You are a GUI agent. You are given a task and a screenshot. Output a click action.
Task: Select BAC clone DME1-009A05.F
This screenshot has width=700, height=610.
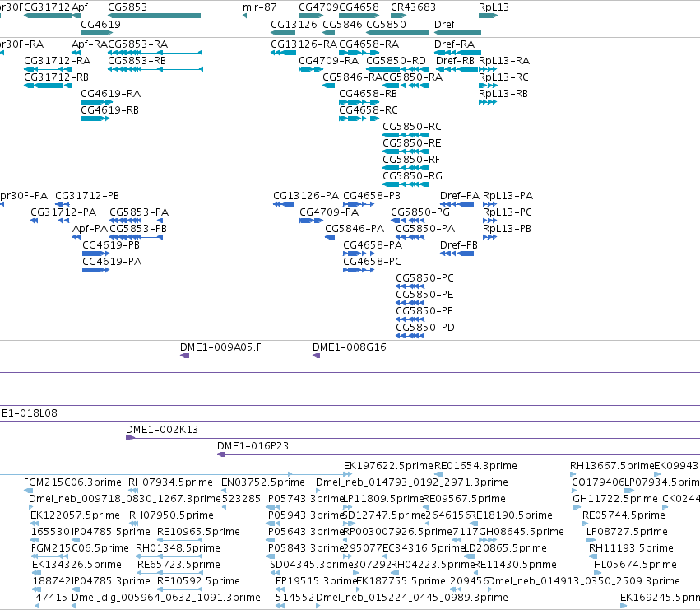pos(220,347)
